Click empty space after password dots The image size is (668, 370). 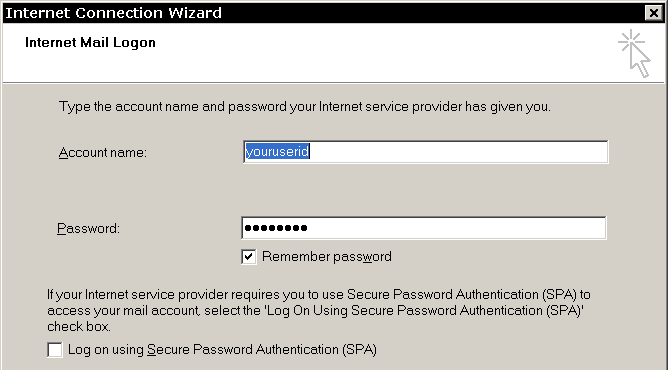(456, 228)
